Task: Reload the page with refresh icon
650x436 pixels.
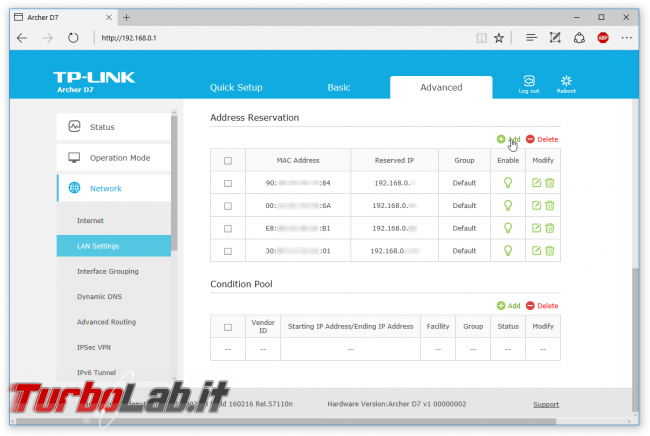Action: 73,38
